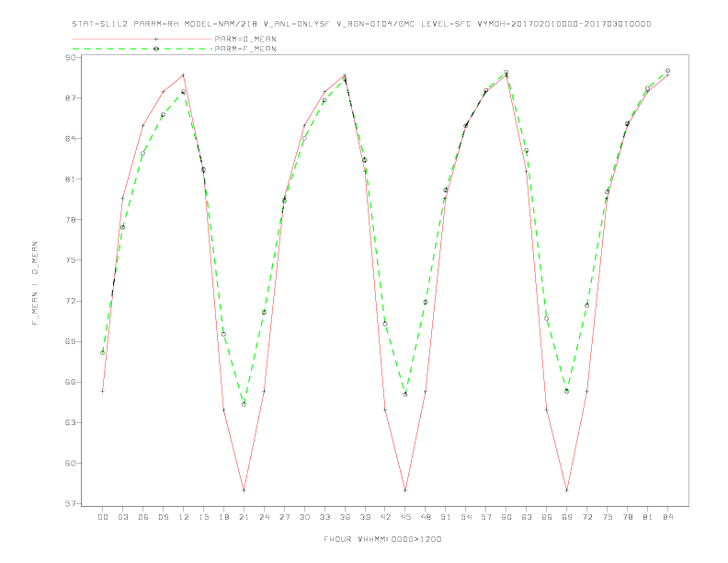Viewport: 728px width, 563px height.
Task: Click the F_MEAN circle marker at hour 84
Action: click(667, 71)
